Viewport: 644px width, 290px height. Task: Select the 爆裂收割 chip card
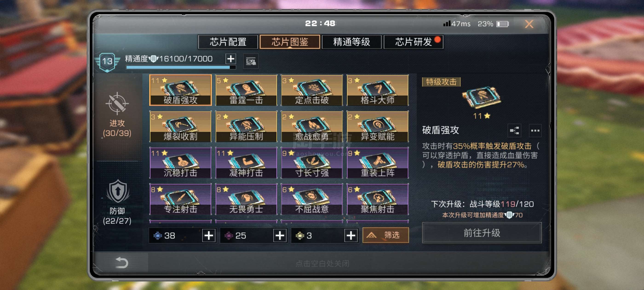pyautogui.click(x=180, y=126)
